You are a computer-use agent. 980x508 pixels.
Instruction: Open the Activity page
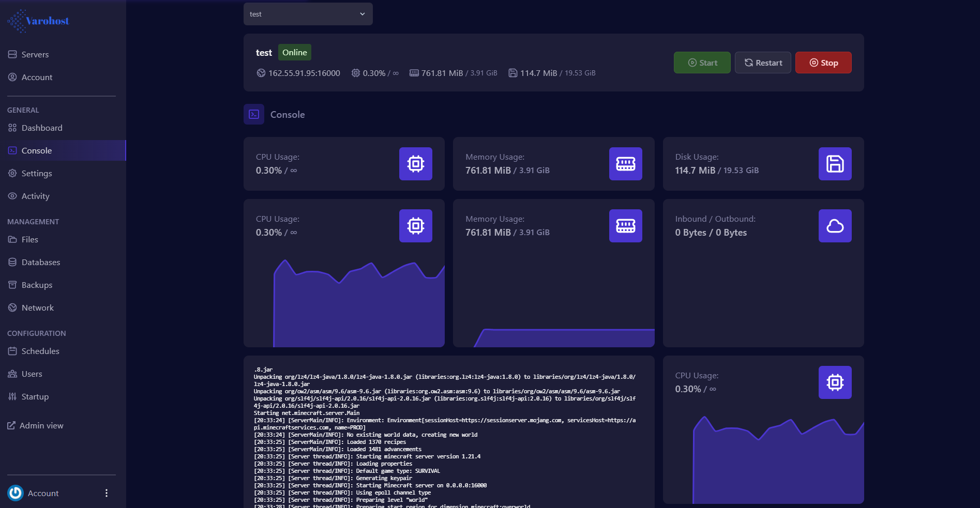(x=36, y=196)
